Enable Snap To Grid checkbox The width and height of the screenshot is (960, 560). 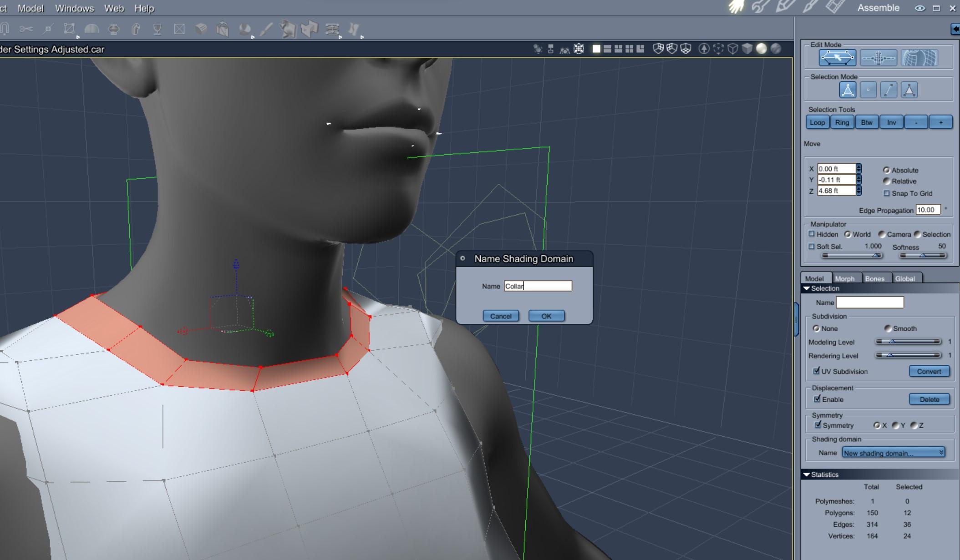point(886,193)
